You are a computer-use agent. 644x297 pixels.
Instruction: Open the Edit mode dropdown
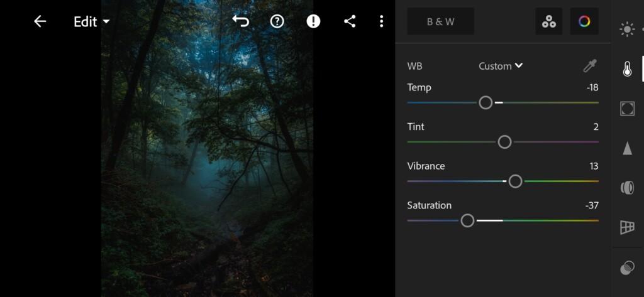[x=91, y=22]
